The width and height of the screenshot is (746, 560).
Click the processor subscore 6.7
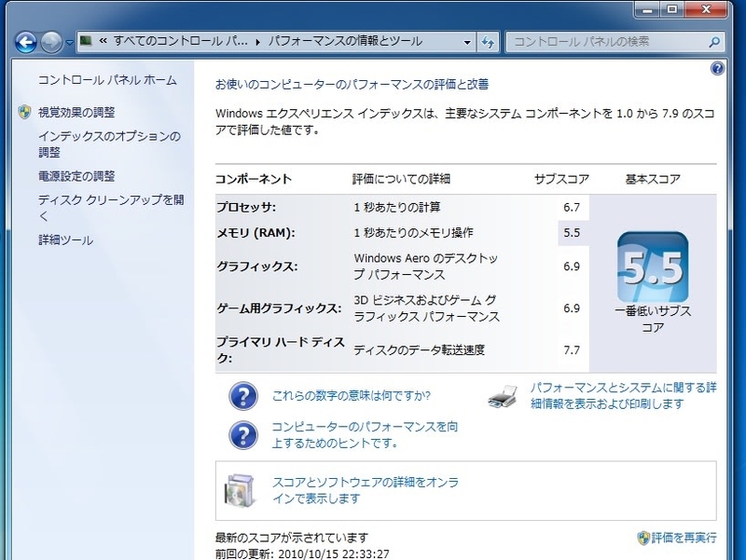[x=572, y=207]
